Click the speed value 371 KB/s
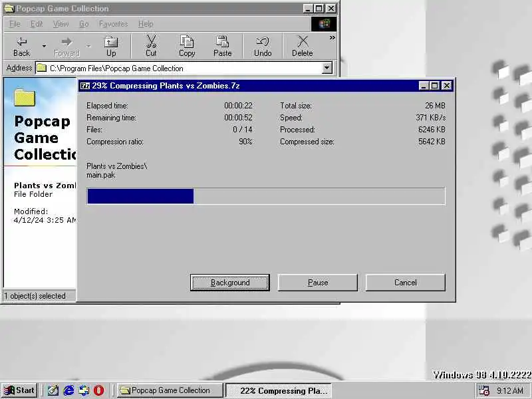Image resolution: width=532 pixels, height=399 pixels. (x=430, y=118)
